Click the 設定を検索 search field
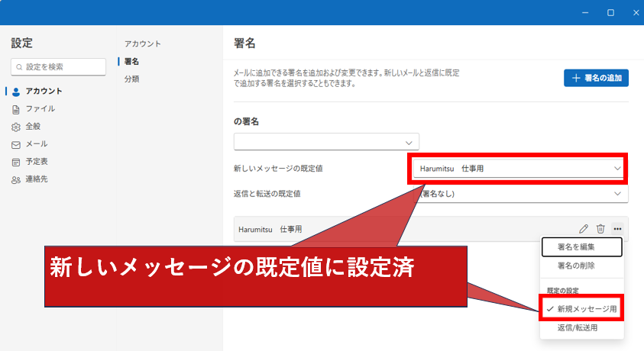644x351 pixels. tap(59, 67)
